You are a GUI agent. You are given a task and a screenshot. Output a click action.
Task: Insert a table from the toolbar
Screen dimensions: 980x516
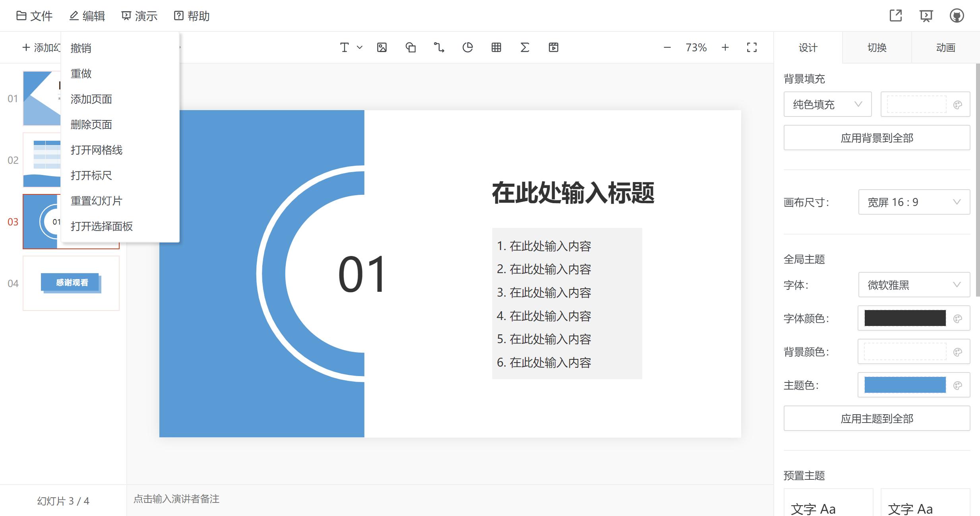coord(496,47)
